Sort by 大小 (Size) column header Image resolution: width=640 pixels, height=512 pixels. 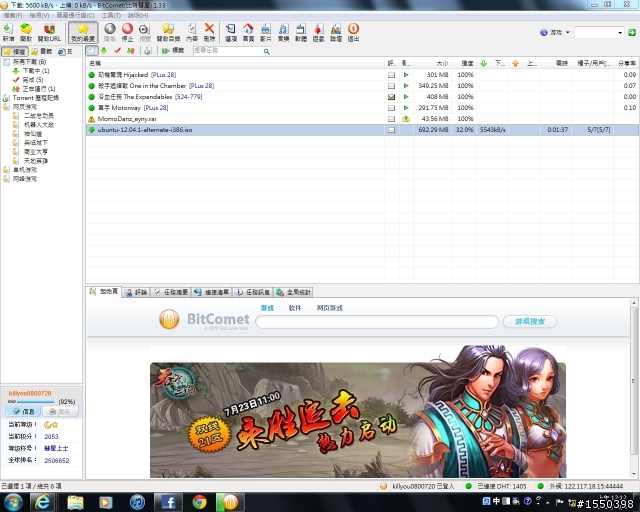(x=432, y=63)
